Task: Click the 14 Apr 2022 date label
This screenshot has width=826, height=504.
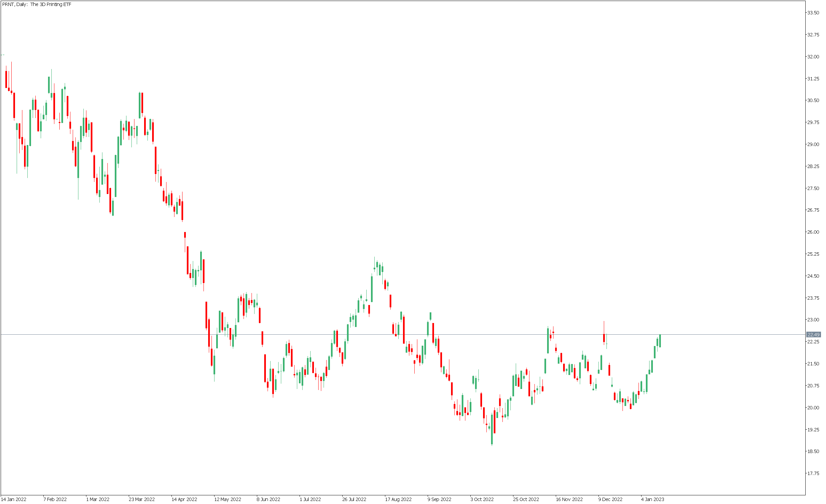Action: [x=184, y=499]
